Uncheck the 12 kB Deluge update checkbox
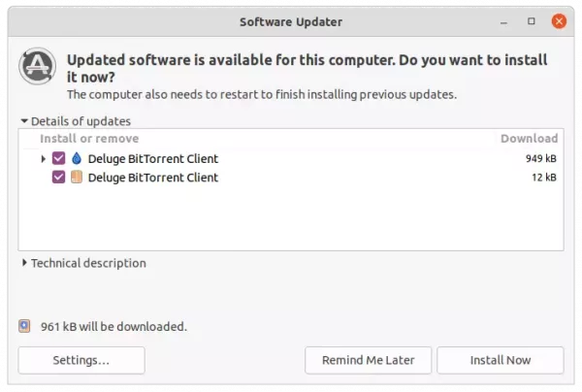Image resolution: width=582 pixels, height=392 pixels. tap(58, 177)
